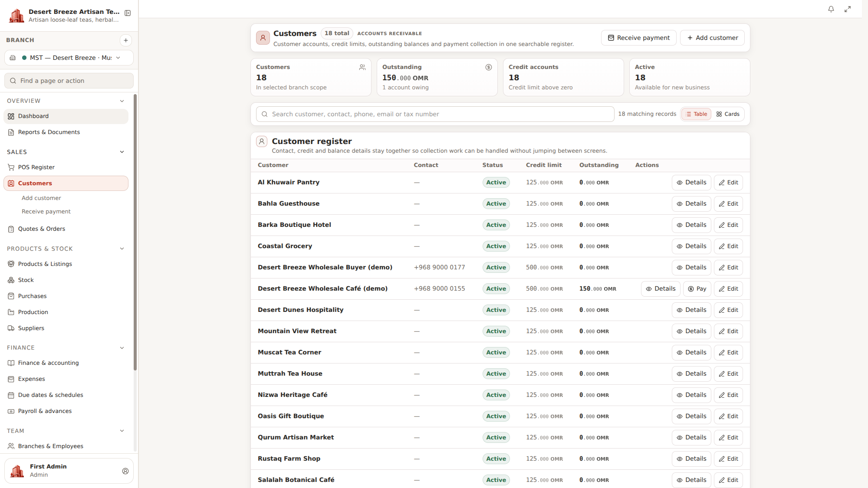Go to POS Register

(x=66, y=167)
